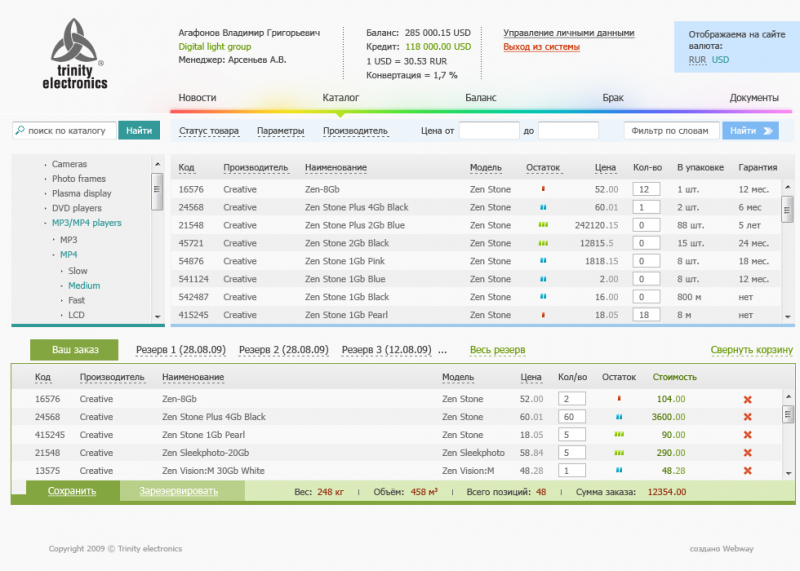Remove Zen Vision:M 30Gb White from order
800x571 pixels.
coord(747,471)
